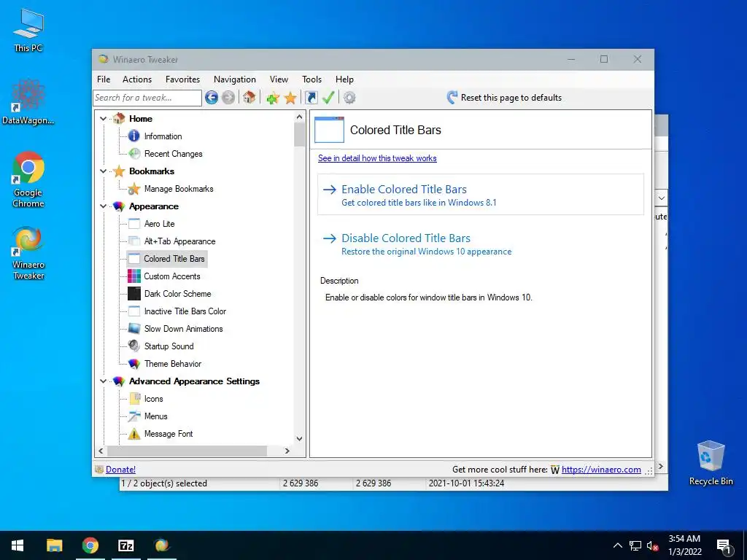Collapse the Advanced Appearance Settings node
The height and width of the screenshot is (560, 747).
pyautogui.click(x=103, y=381)
